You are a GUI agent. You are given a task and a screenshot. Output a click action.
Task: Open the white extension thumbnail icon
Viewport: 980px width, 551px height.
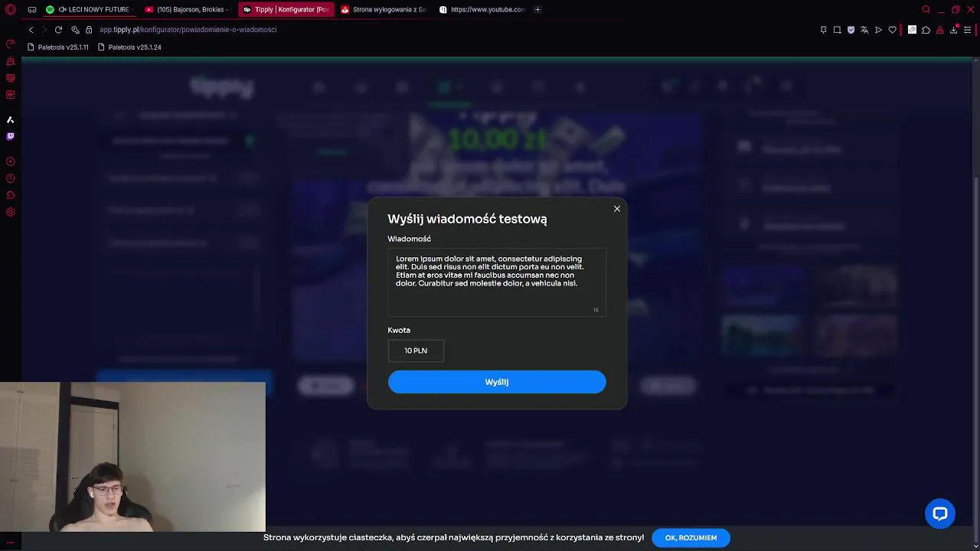pos(912,30)
